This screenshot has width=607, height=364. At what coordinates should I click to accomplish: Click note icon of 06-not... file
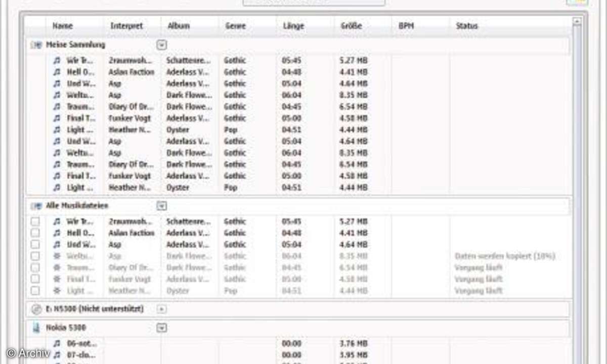57,344
